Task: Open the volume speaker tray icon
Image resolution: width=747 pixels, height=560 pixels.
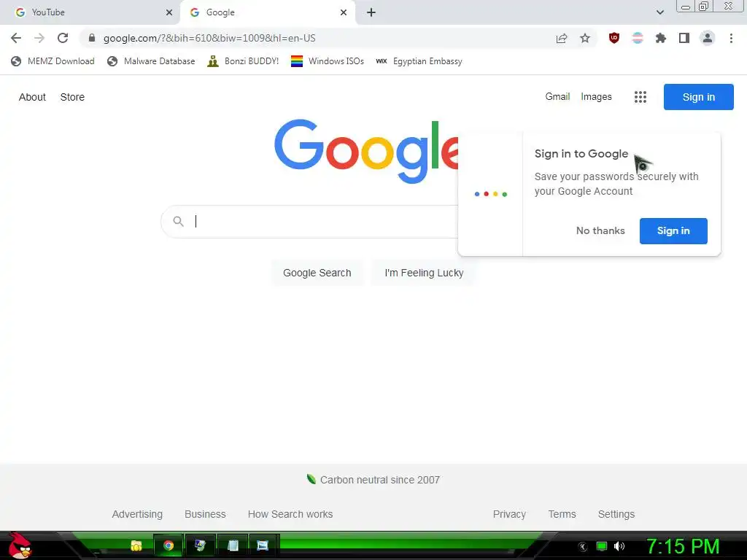Action: click(619, 547)
